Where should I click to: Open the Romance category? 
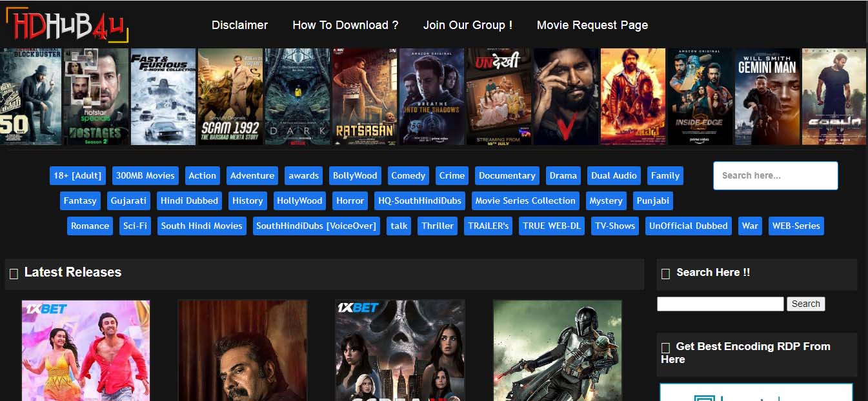tap(90, 226)
